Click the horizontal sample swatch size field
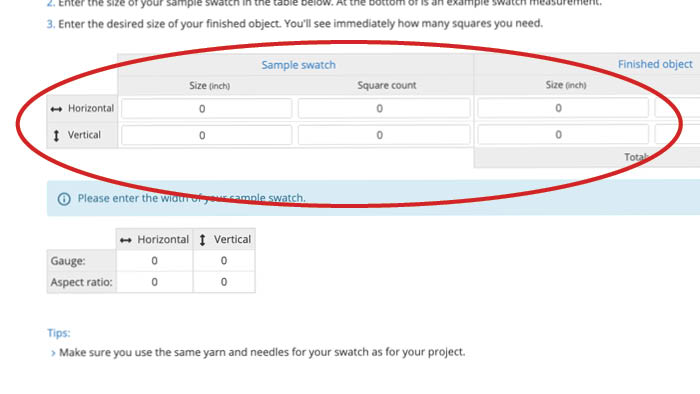Image resolution: width=700 pixels, height=394 pixels. [206, 108]
